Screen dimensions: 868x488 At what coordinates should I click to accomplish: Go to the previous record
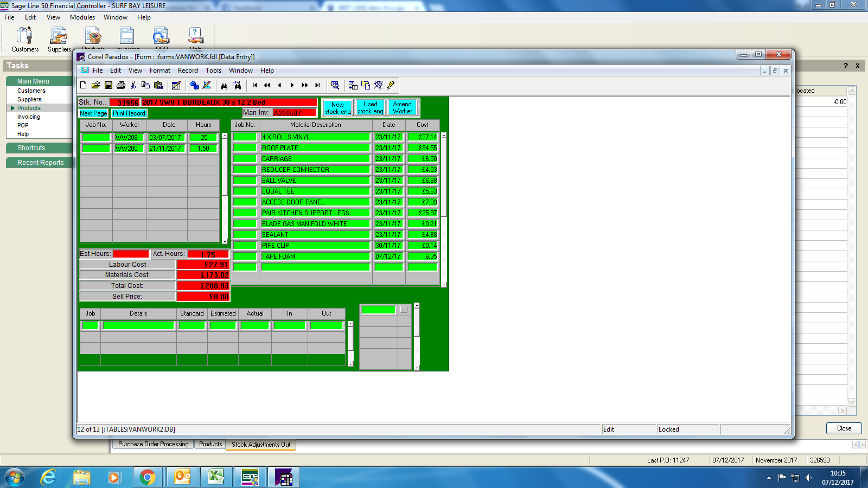280,85
